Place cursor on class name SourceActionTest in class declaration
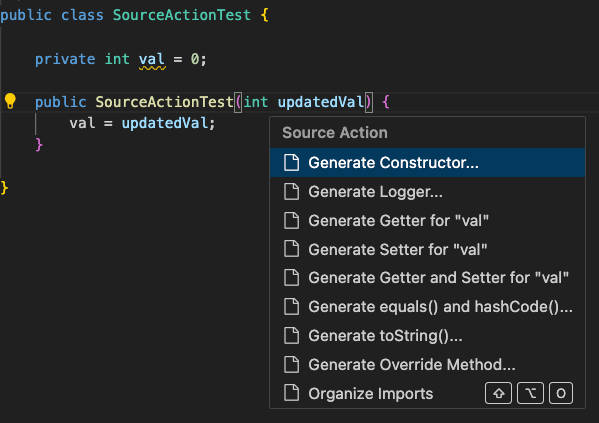599x423 pixels. (181, 15)
